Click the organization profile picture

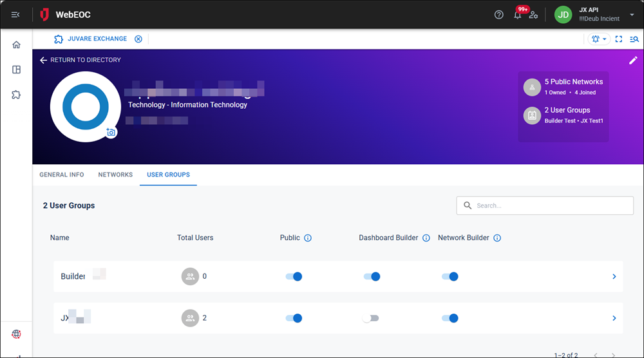[x=86, y=107]
